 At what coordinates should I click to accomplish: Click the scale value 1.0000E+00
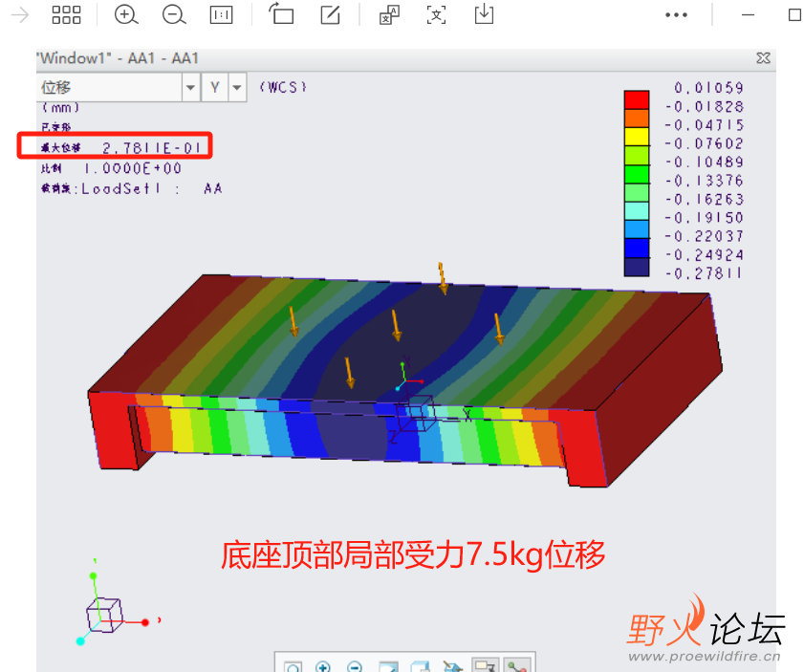(x=133, y=168)
